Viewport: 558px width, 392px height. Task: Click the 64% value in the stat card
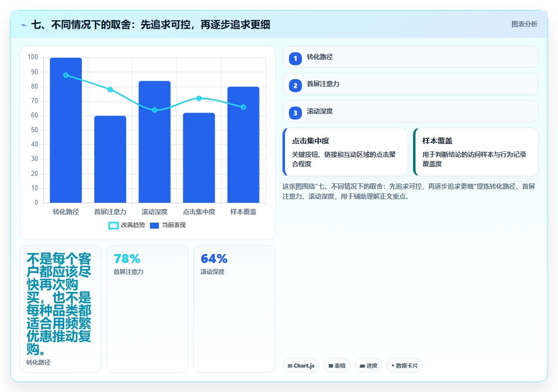214,259
